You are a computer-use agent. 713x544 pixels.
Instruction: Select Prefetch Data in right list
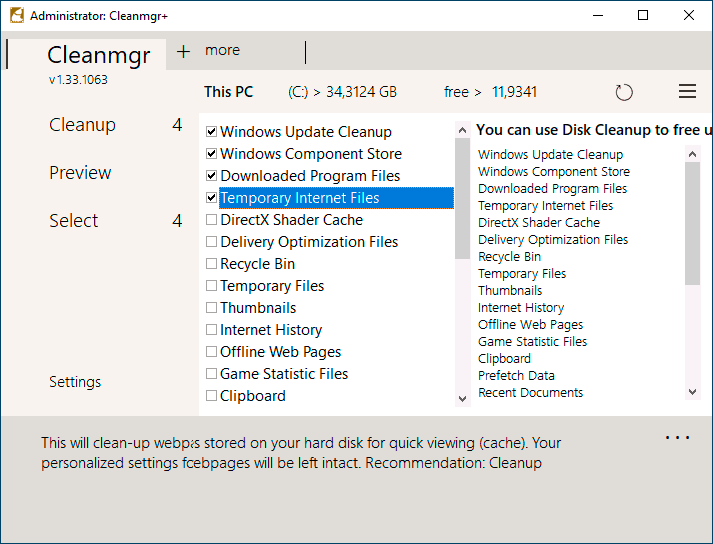tap(516, 375)
